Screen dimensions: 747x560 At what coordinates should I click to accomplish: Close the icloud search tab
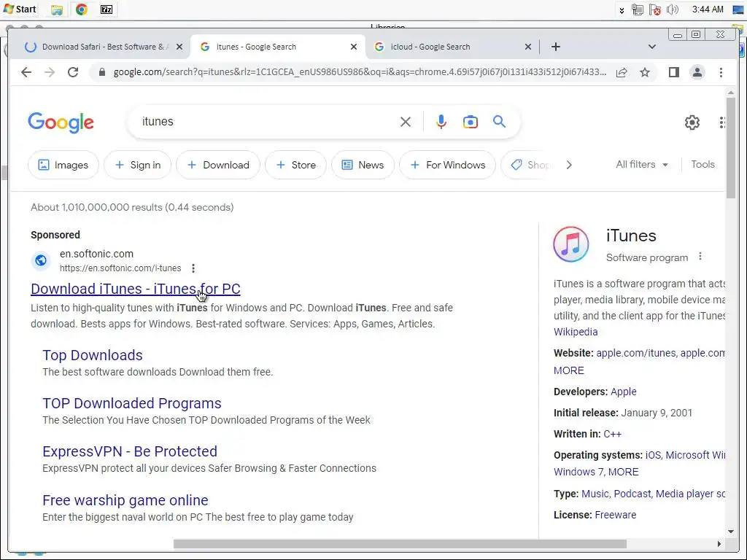(x=528, y=47)
